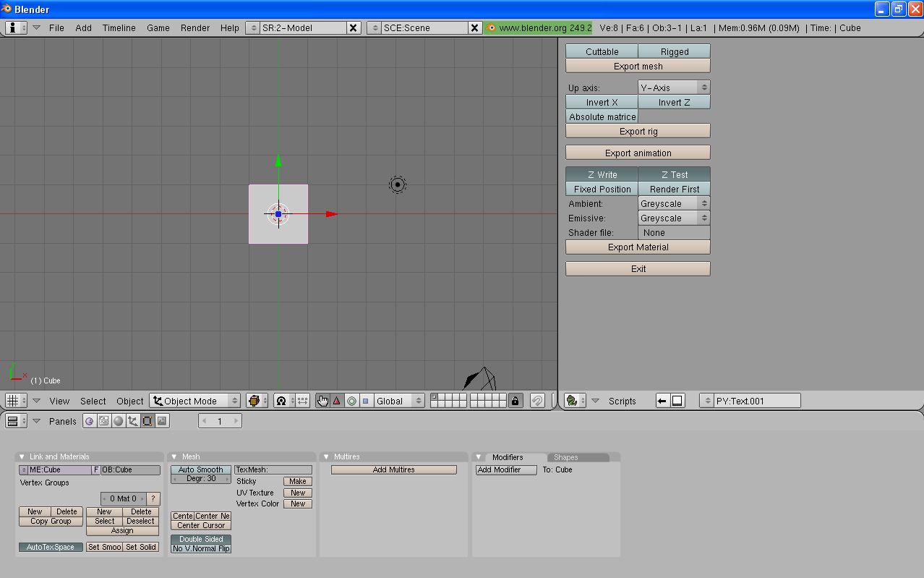Click Export animation
The width and height of the screenshot is (924, 578).
click(638, 153)
